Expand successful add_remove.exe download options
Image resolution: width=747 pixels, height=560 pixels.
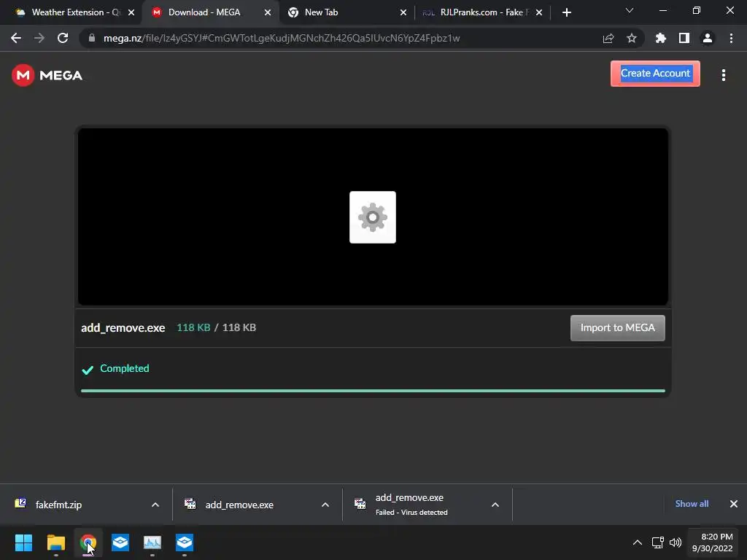pyautogui.click(x=325, y=505)
